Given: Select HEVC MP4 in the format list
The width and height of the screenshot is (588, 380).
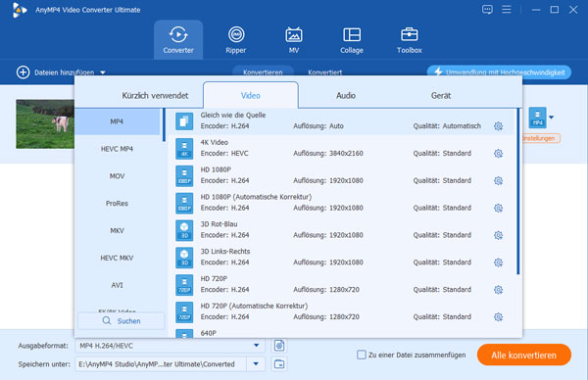Looking at the screenshot, I should tap(117, 149).
